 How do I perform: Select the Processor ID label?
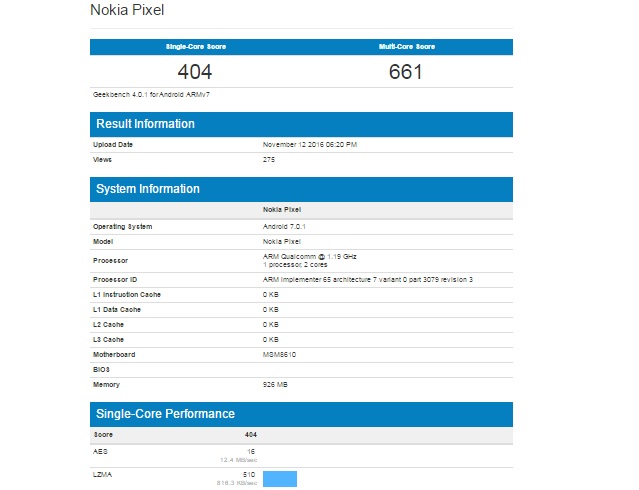coord(115,280)
